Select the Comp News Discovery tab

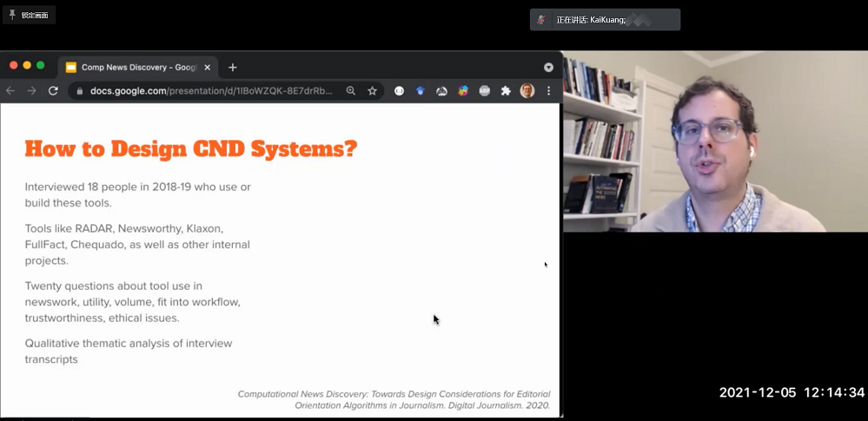pos(130,67)
